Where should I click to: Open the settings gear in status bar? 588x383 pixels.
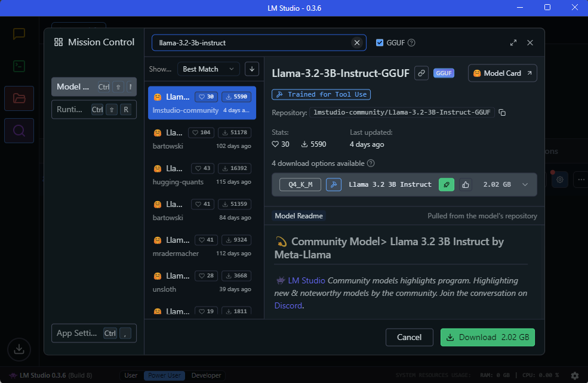(x=575, y=375)
